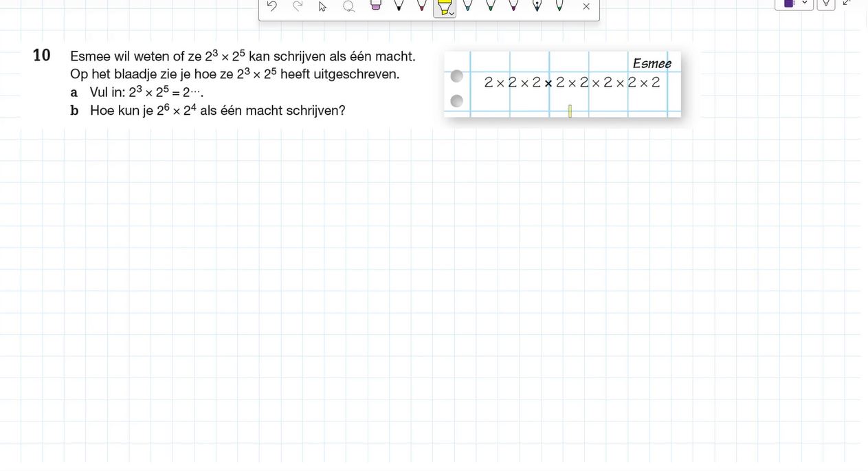Select the fountain pen with nib
This screenshot has width=868, height=471.
537,6
